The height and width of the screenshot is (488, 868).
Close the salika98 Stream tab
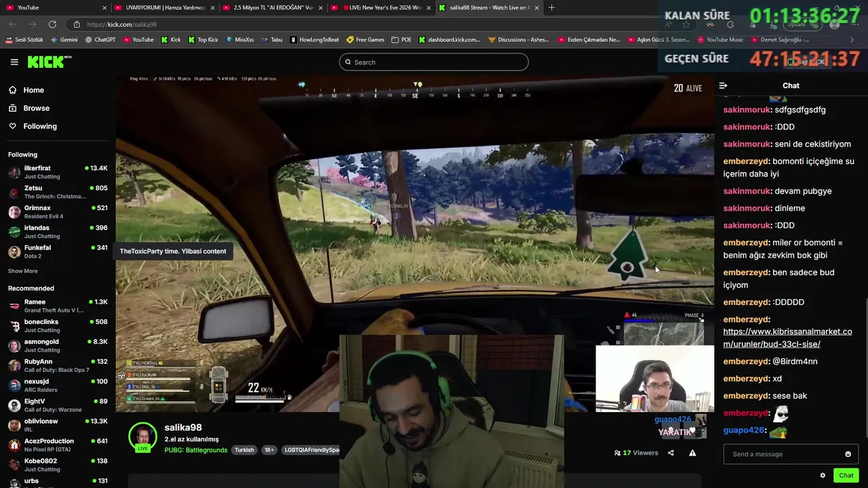[537, 7]
